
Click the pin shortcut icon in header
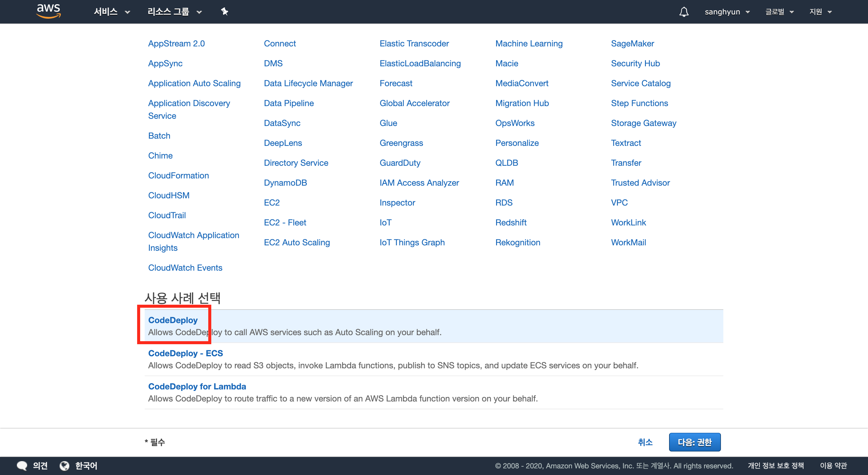[x=225, y=12]
